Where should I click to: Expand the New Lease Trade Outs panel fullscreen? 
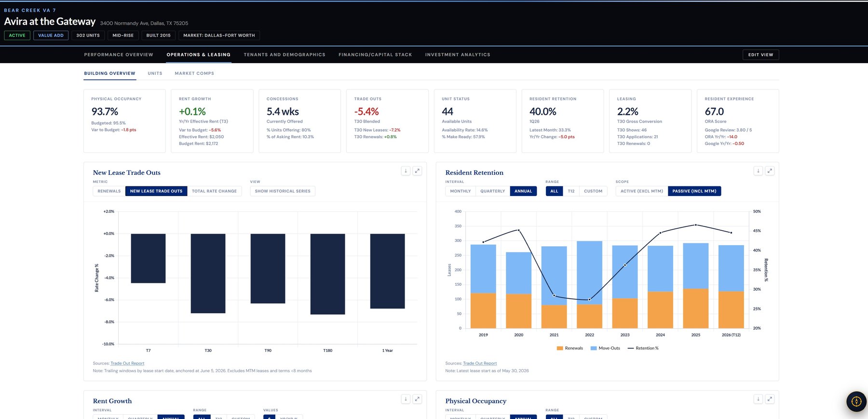(x=417, y=171)
